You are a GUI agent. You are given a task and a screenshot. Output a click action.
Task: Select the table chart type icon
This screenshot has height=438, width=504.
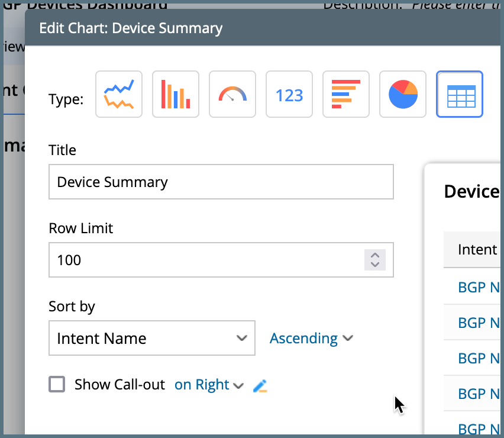[x=460, y=95]
